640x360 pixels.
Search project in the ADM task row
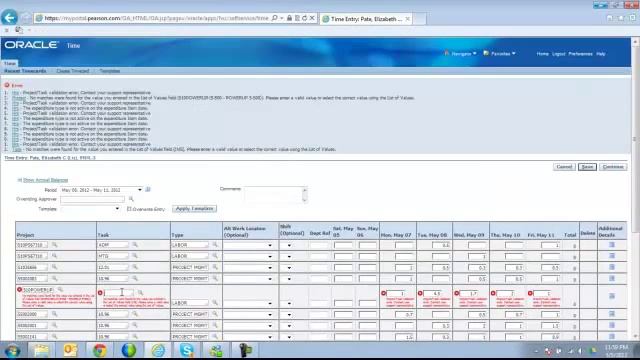pyautogui.click(x=54, y=245)
